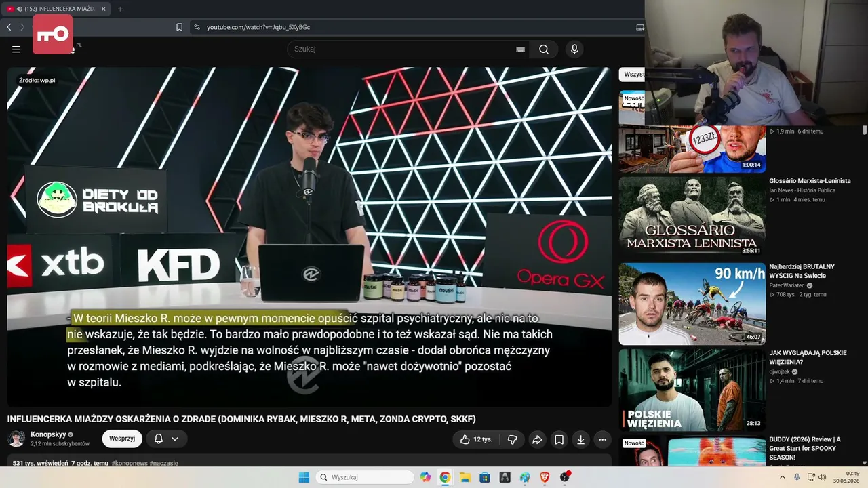Go back with the browser back arrow
This screenshot has width=868, height=488.
[x=9, y=27]
